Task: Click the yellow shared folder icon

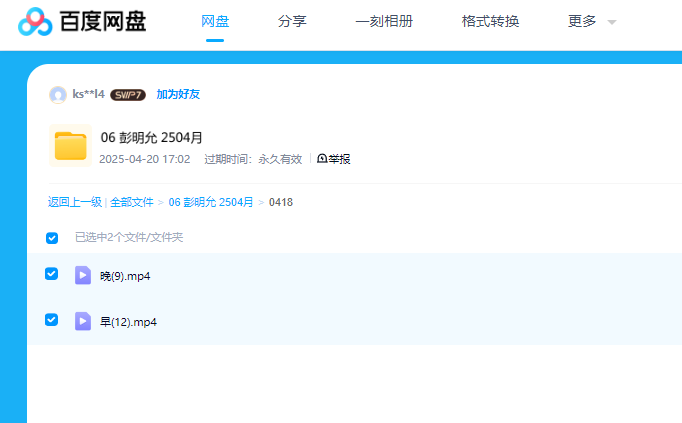Action: [71, 146]
